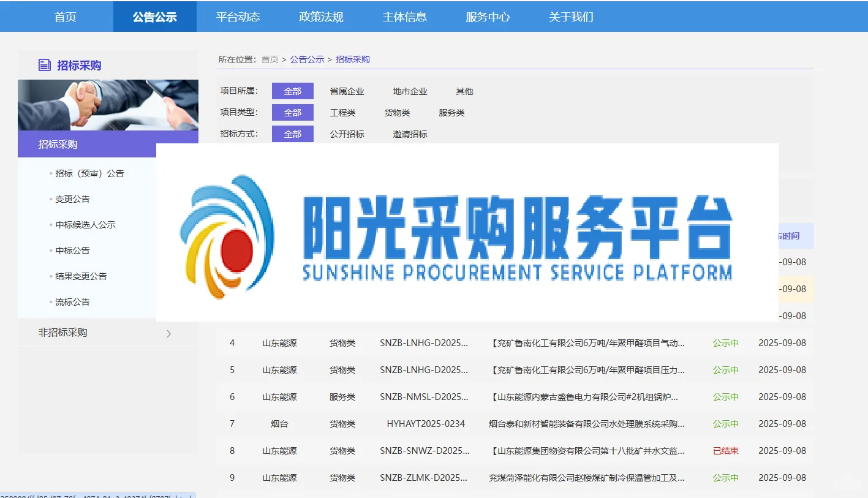Select 工程类 under 项目类型
Screen dimensions: 868x498
click(x=342, y=112)
